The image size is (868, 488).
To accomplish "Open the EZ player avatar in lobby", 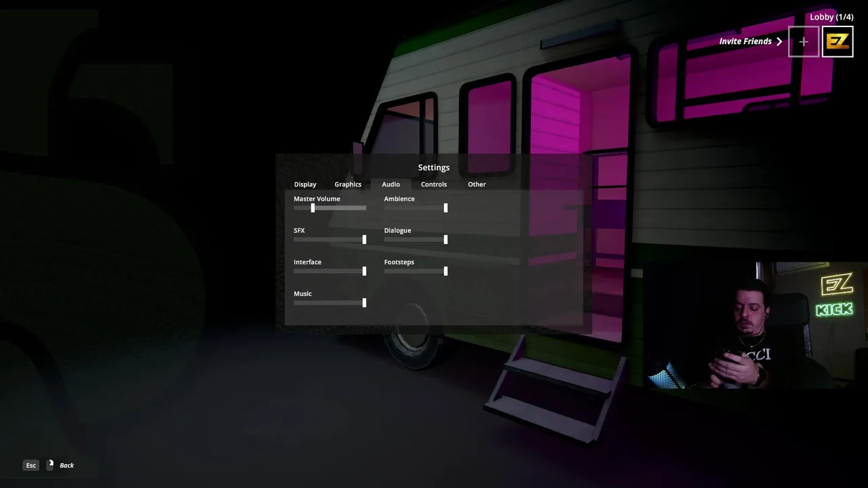I will pyautogui.click(x=837, y=42).
